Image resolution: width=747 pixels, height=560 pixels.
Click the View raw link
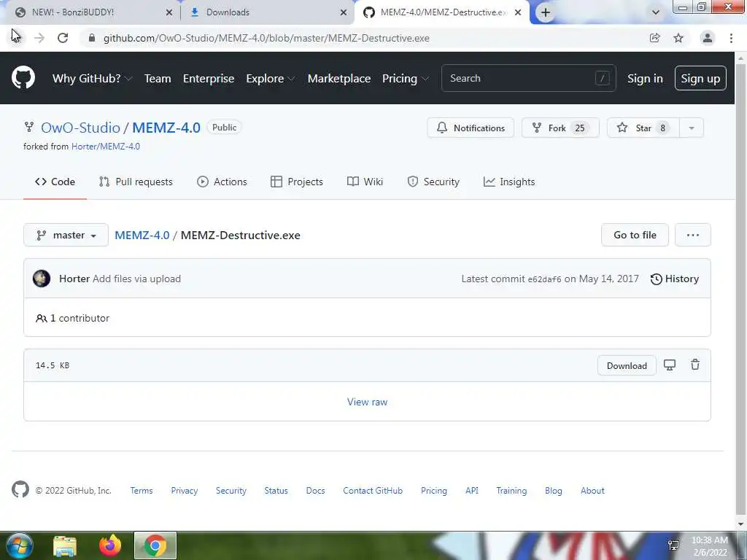click(368, 402)
